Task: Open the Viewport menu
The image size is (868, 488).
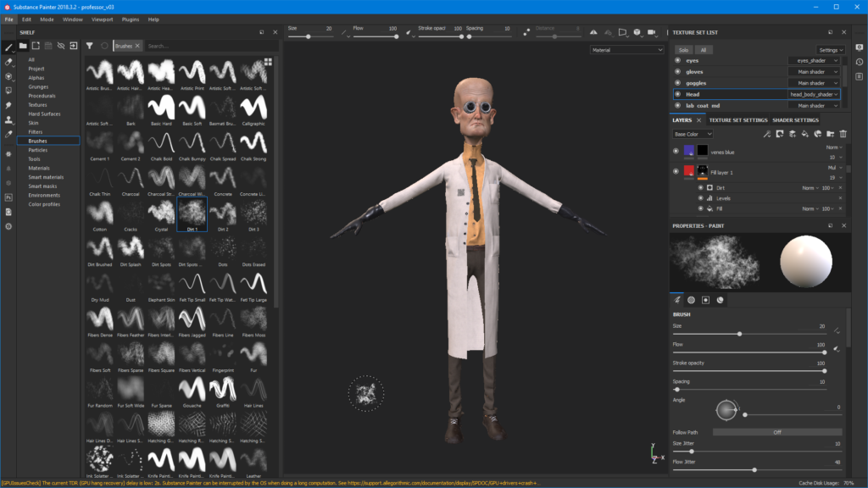Action: coord(103,19)
